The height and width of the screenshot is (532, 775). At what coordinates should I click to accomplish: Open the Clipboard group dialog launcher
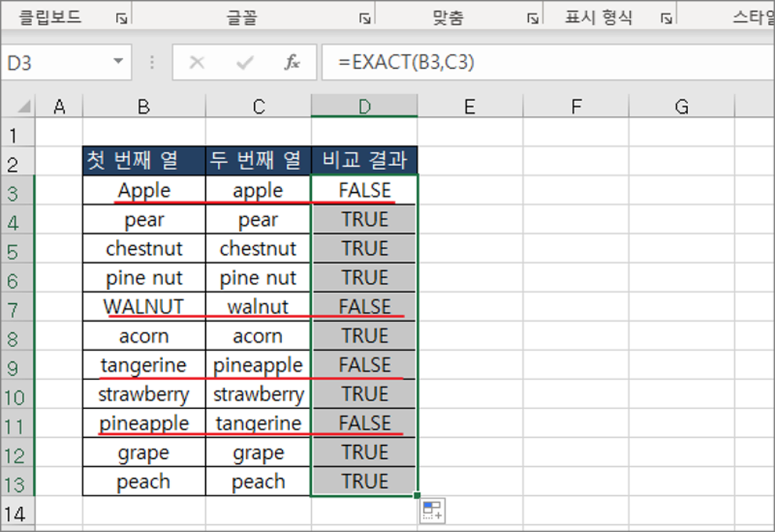[121, 19]
